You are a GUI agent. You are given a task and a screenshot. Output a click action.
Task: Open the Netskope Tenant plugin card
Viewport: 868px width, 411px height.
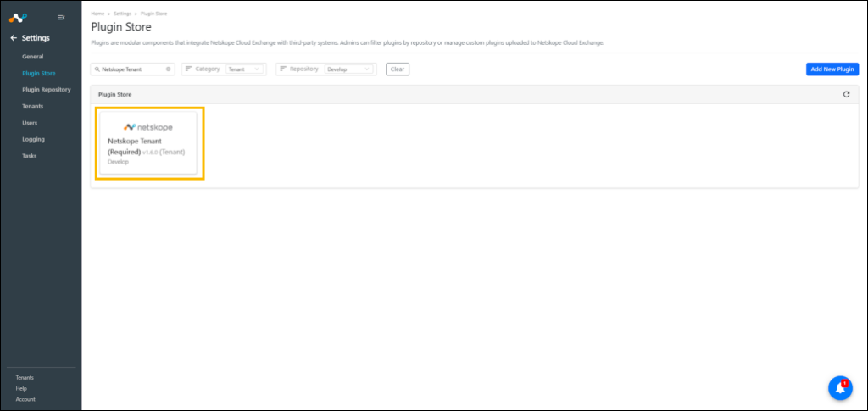(x=148, y=143)
